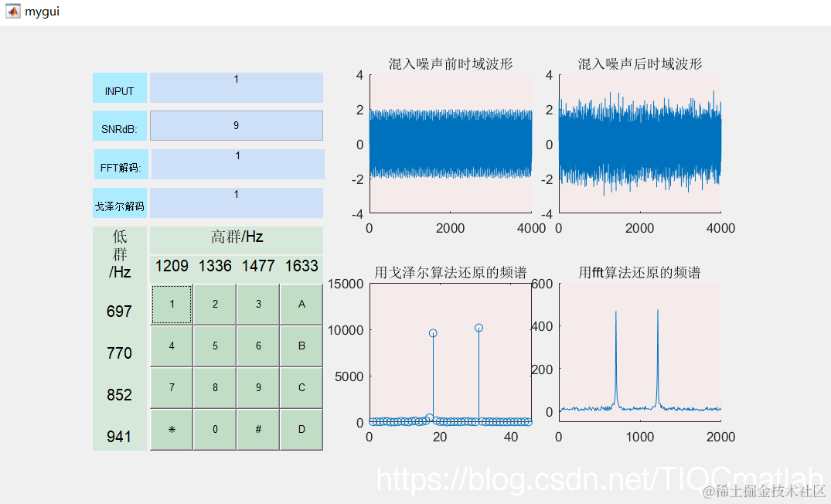Screen dimensions: 831x504
Task: Click the 高群/Hz header
Action: (x=237, y=237)
